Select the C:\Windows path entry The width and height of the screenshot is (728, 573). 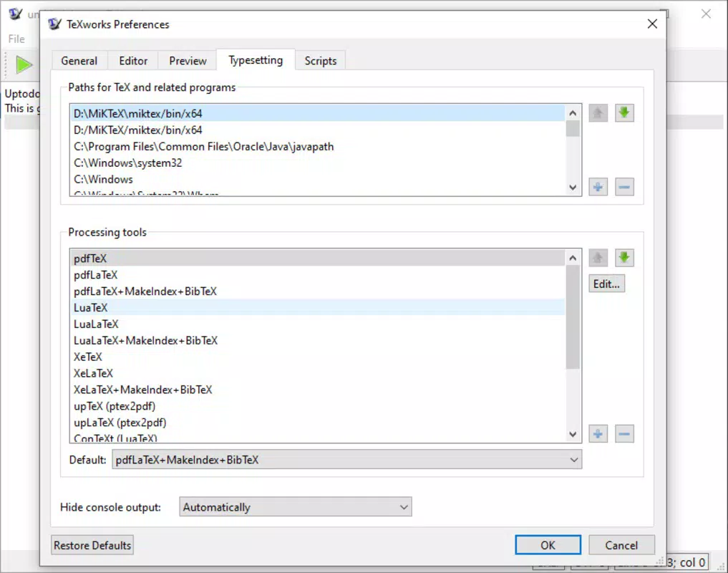point(318,179)
